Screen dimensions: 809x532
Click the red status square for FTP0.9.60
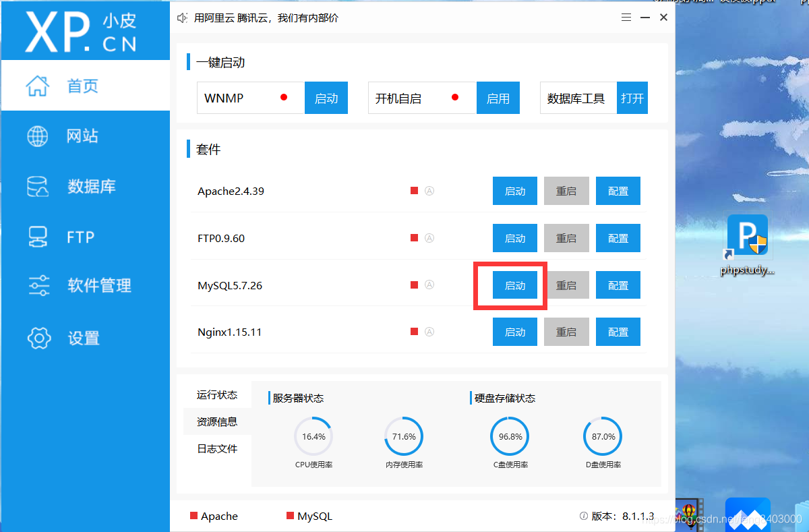(x=415, y=238)
